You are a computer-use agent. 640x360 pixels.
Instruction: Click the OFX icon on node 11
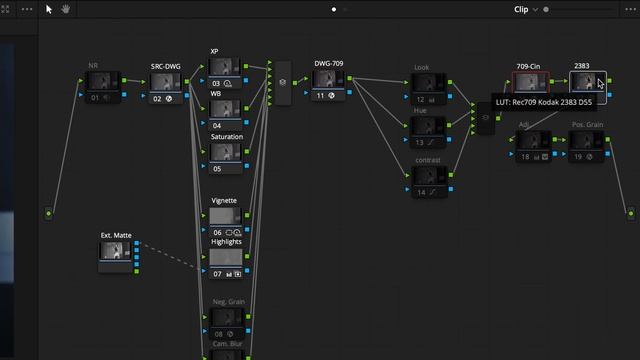(331, 96)
